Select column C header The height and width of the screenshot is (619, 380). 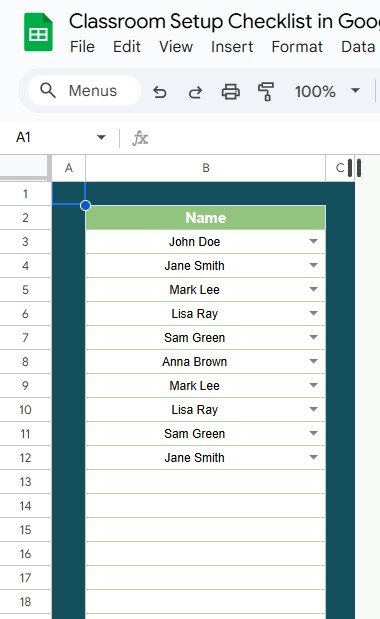pos(339,168)
